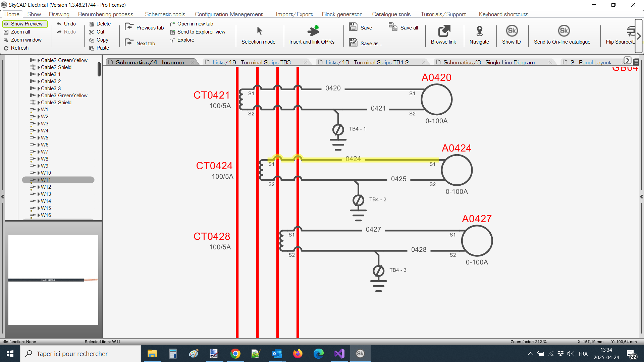Insert and link OPRs
The image size is (644, 362).
coord(312,35)
